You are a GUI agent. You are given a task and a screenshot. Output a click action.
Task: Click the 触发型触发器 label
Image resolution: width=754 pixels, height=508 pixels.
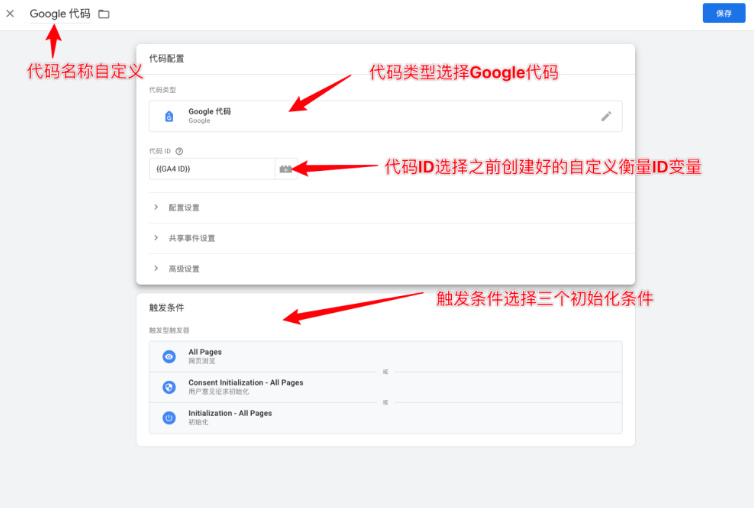(x=169, y=330)
